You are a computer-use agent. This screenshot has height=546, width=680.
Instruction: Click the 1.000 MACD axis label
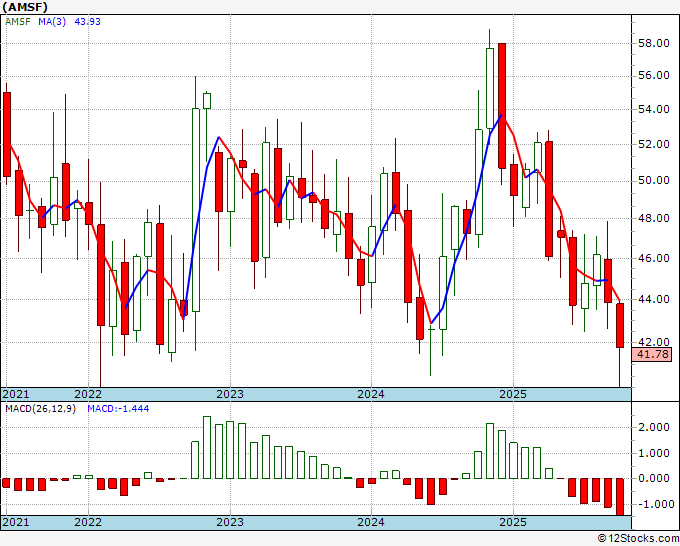(x=654, y=453)
